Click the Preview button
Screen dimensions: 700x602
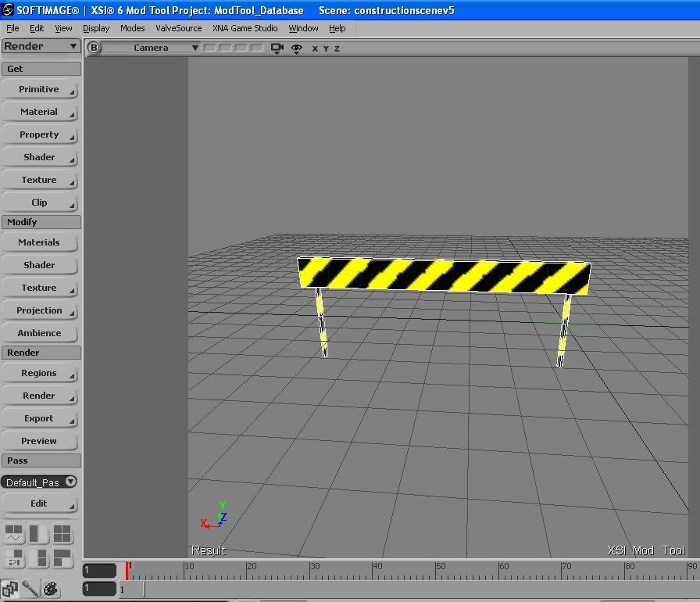tap(40, 441)
